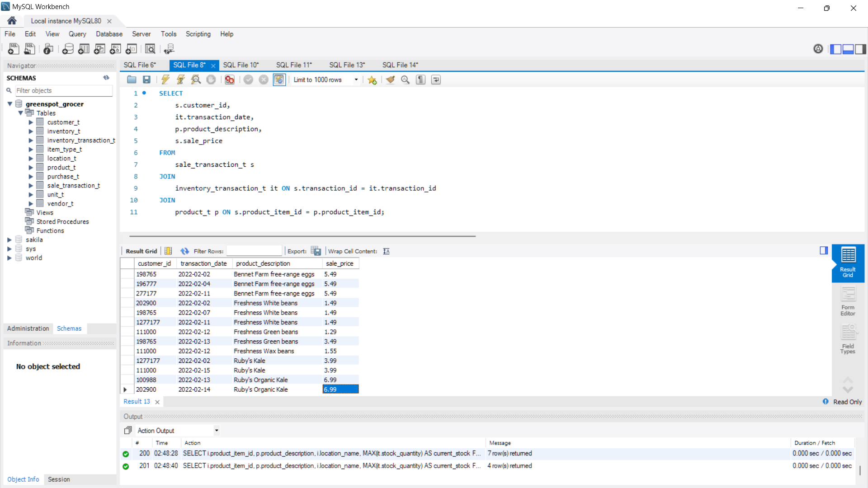Switch to the Administration navigator tab
This screenshot has height=488, width=868.
pyautogui.click(x=28, y=328)
